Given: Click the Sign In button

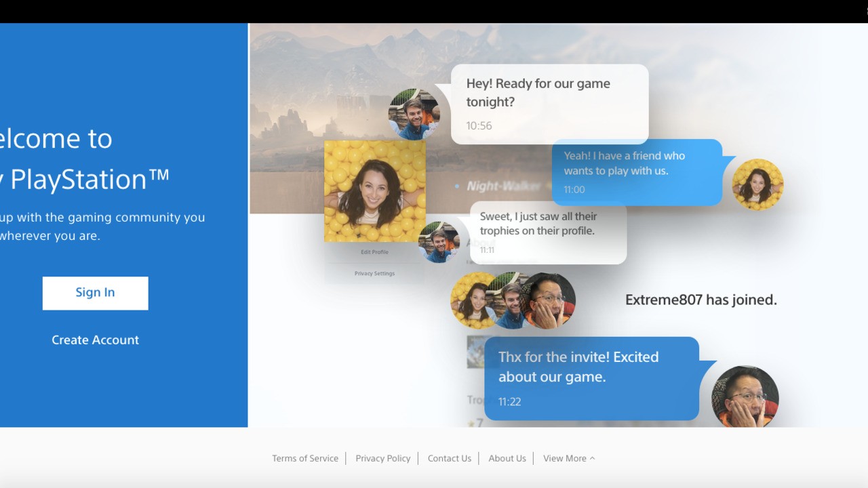Looking at the screenshot, I should pyautogui.click(x=95, y=293).
